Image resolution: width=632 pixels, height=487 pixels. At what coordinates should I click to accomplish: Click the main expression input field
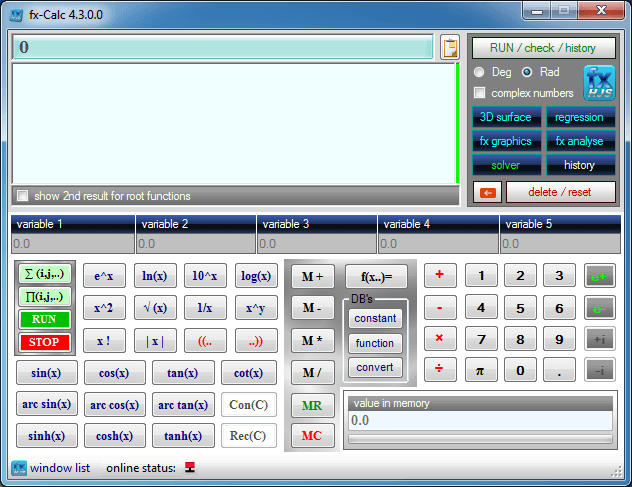click(x=223, y=47)
